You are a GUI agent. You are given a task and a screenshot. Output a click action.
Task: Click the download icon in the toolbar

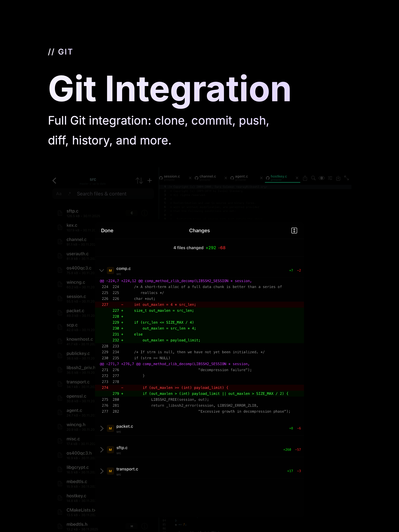[x=338, y=178]
